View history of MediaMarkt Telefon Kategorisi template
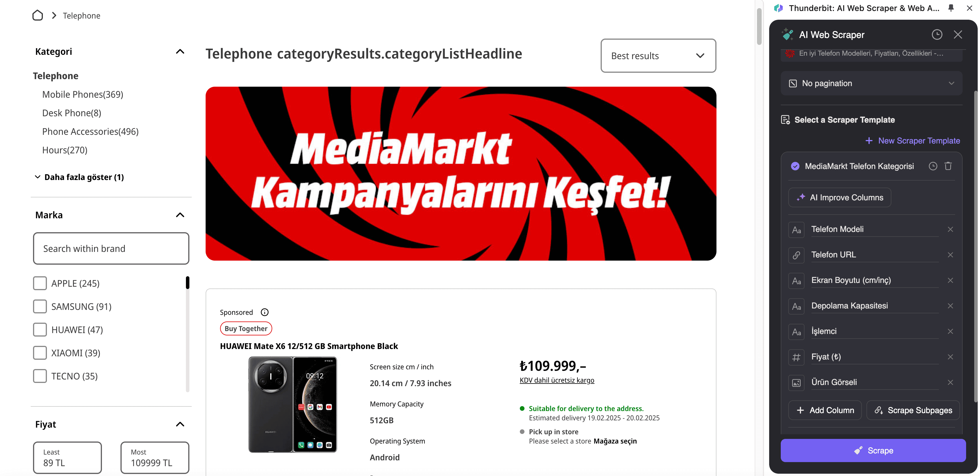This screenshot has width=980, height=476. [933, 166]
